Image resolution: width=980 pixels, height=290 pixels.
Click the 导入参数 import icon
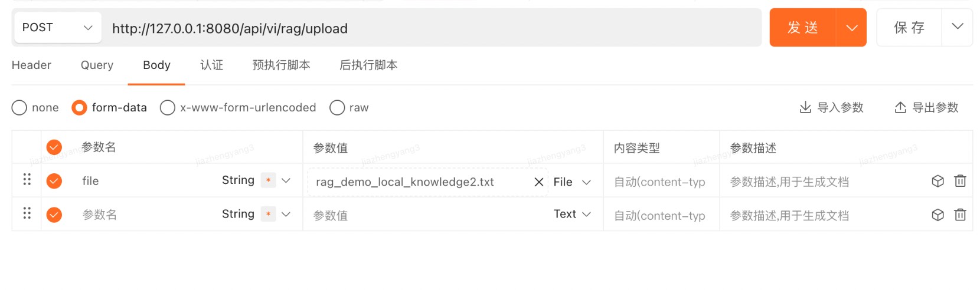tap(805, 107)
